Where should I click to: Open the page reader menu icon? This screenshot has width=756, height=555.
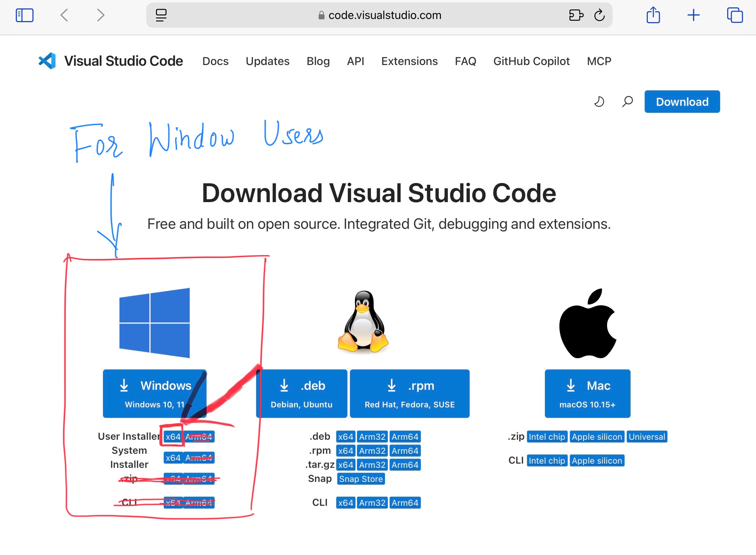click(x=161, y=15)
